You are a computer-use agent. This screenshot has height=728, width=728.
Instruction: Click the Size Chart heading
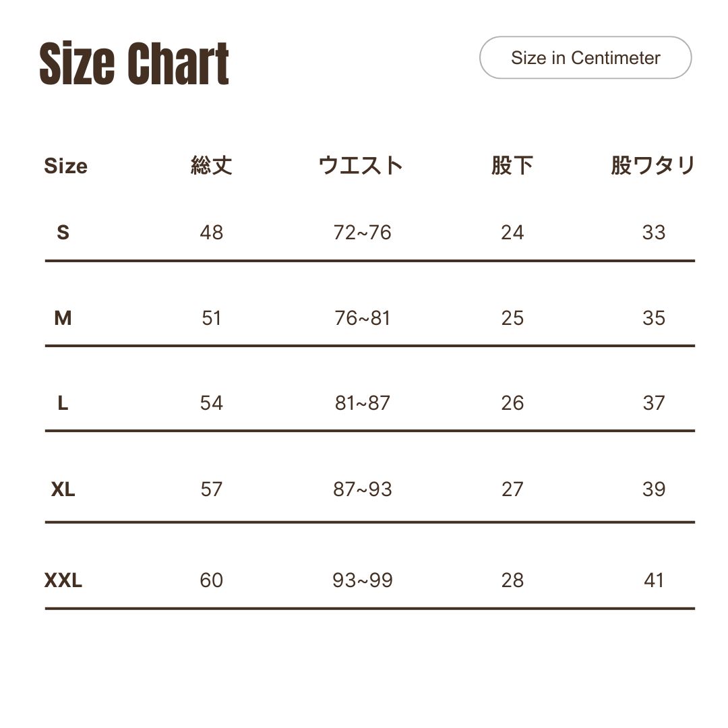coord(134,63)
